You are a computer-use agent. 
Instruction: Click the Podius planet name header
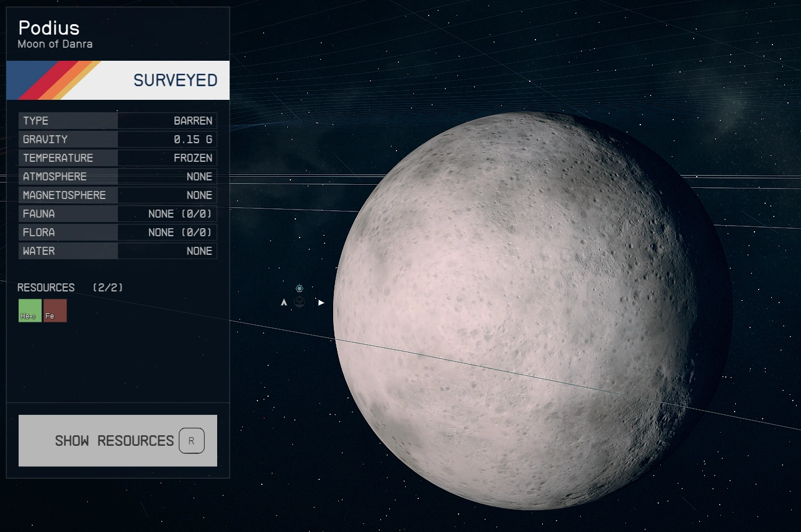[x=49, y=28]
